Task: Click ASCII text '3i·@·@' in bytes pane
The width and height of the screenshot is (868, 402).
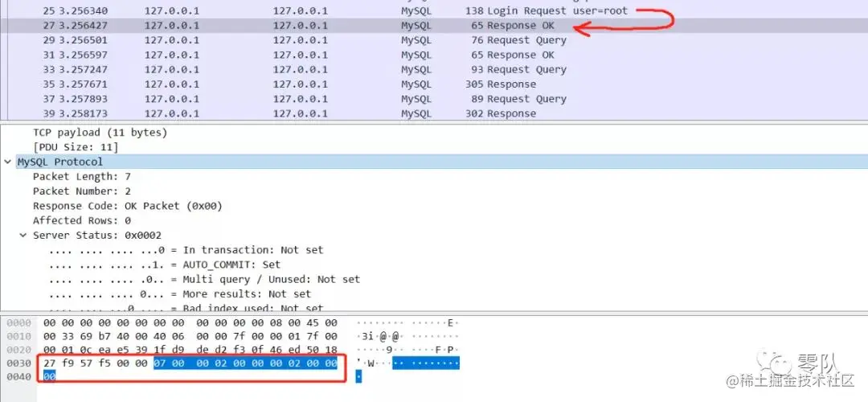Action: click(x=379, y=336)
